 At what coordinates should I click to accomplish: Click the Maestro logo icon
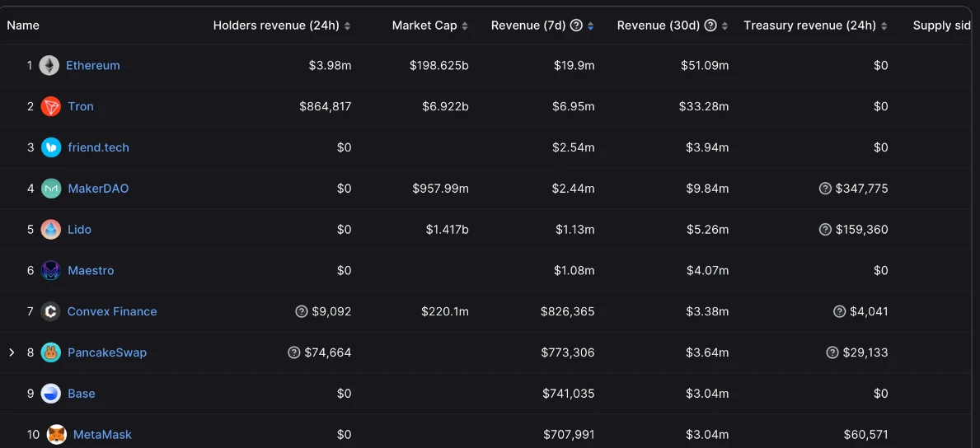pos(50,271)
